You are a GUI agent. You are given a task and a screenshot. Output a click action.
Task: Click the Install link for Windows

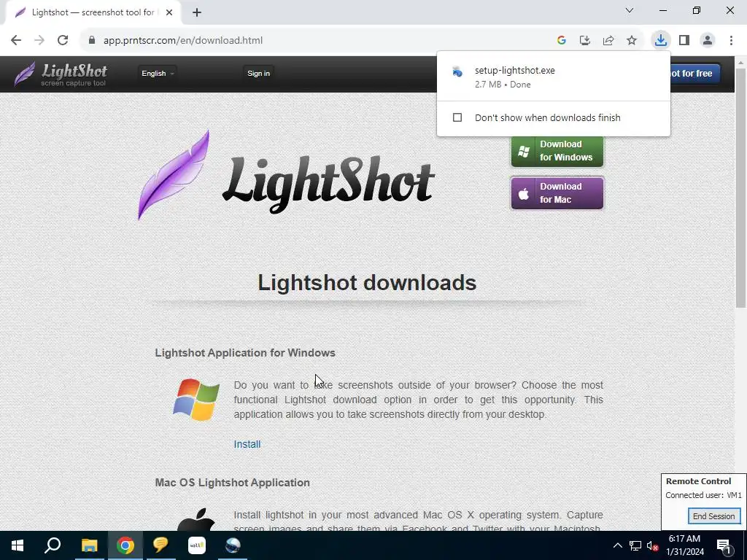(x=247, y=444)
